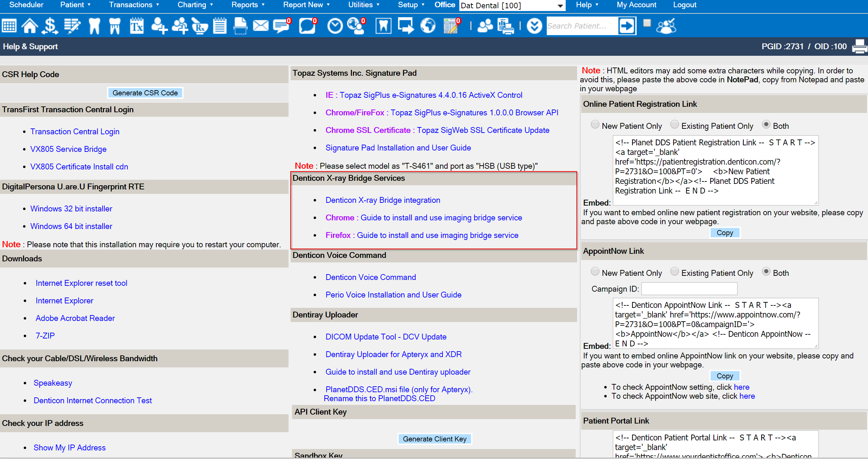Tick the checkbox next to patient search
The image size is (868, 459).
(647, 23)
